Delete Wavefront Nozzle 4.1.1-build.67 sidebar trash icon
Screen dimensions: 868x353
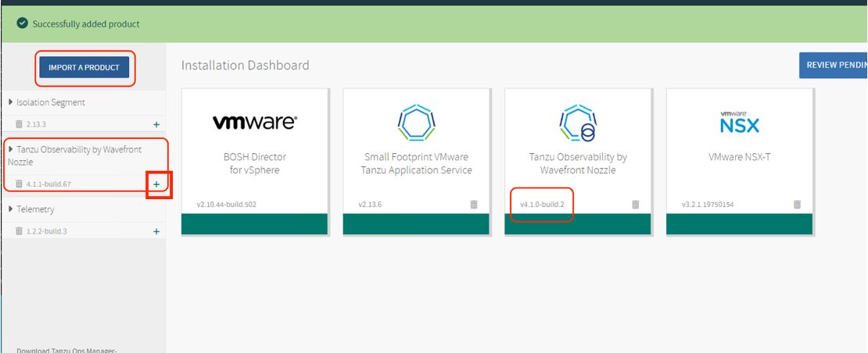(20, 184)
